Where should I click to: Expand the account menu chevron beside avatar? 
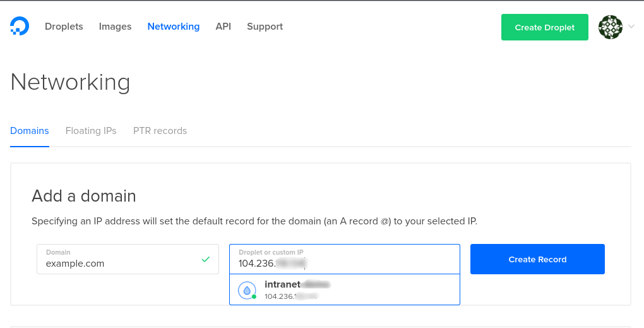631,27
